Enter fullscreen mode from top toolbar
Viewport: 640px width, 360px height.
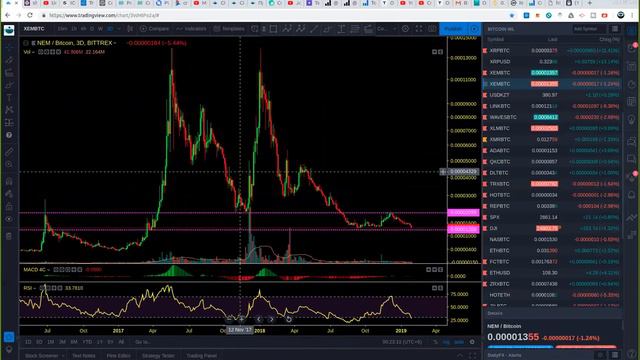pyautogui.click(x=419, y=29)
